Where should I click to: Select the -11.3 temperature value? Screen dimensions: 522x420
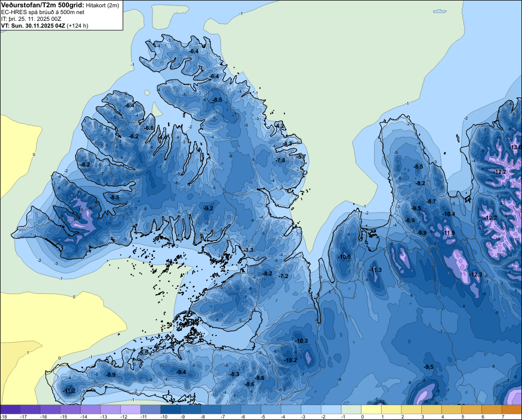pyautogui.click(x=376, y=270)
